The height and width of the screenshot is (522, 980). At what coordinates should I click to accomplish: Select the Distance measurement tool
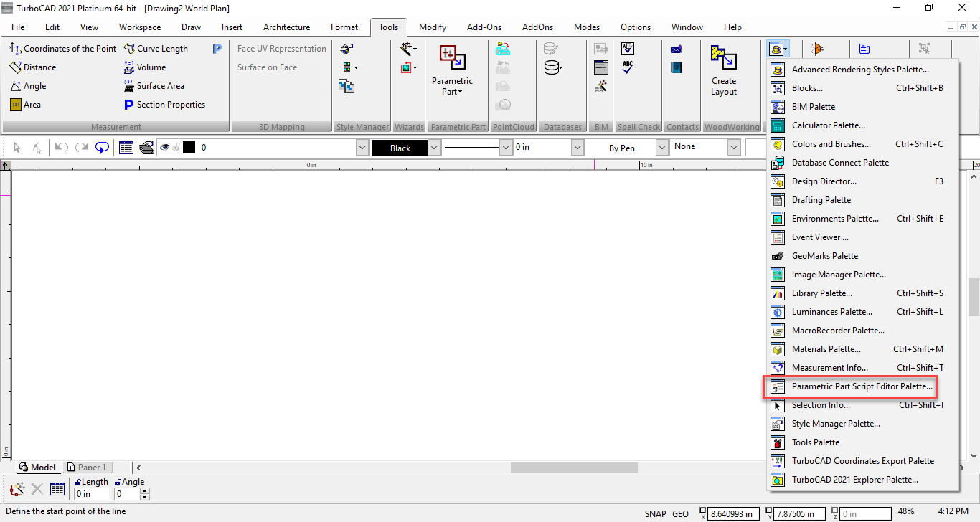point(33,67)
